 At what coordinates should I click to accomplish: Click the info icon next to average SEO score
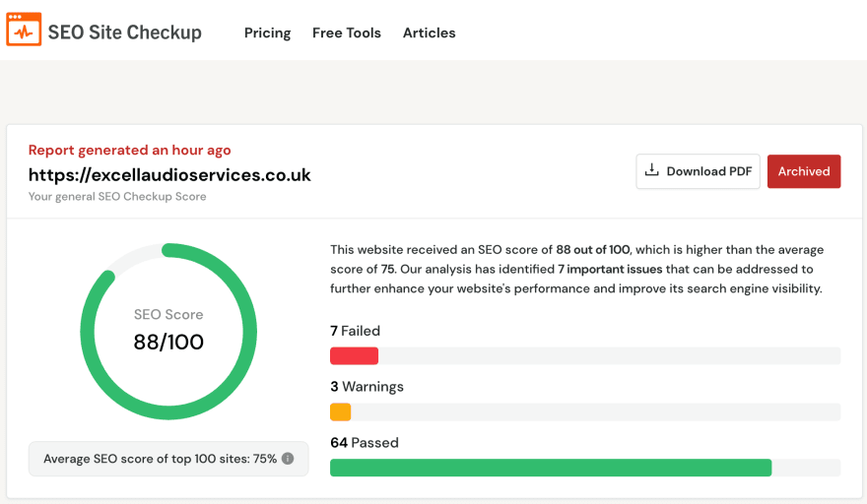click(288, 459)
